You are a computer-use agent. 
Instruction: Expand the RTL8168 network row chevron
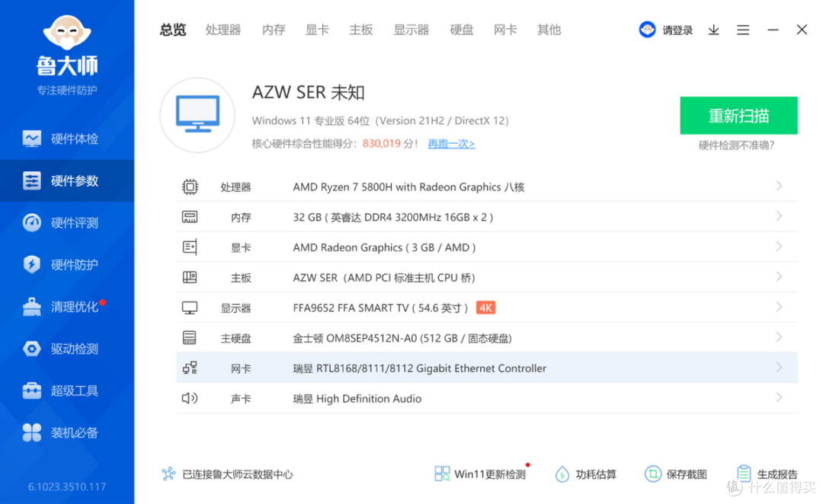[779, 368]
